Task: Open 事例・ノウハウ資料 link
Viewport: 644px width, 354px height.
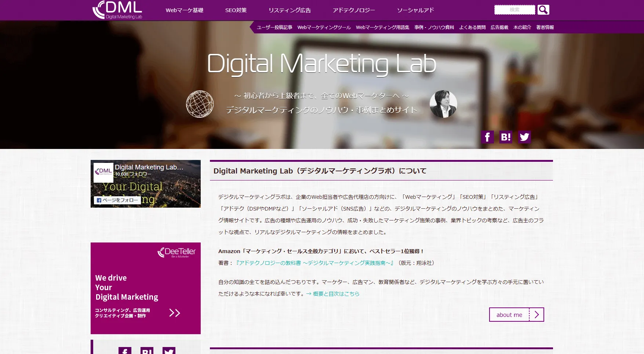Action: tap(434, 27)
